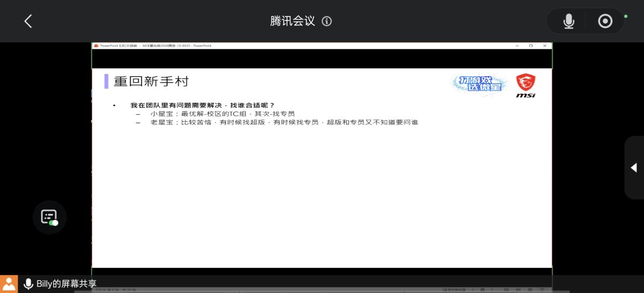Click the 重回新手村 slide heading
The width and height of the screenshot is (644, 293).
(x=151, y=82)
